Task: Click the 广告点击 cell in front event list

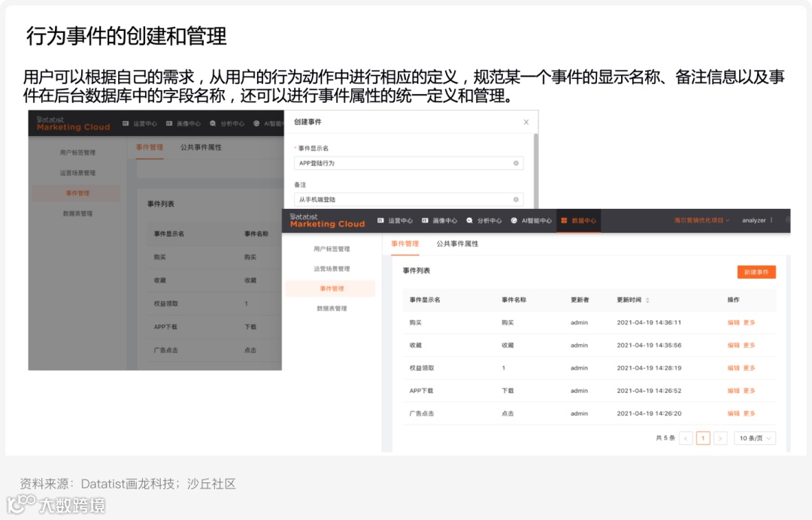Action: 422,413
